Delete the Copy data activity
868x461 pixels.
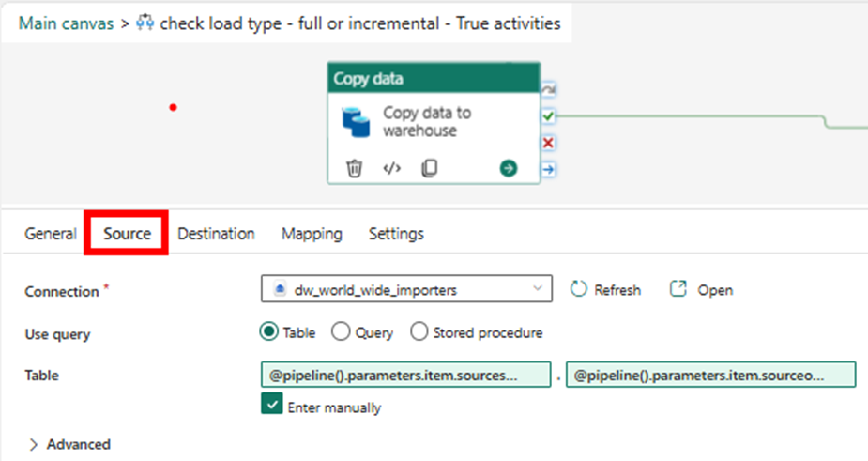354,169
